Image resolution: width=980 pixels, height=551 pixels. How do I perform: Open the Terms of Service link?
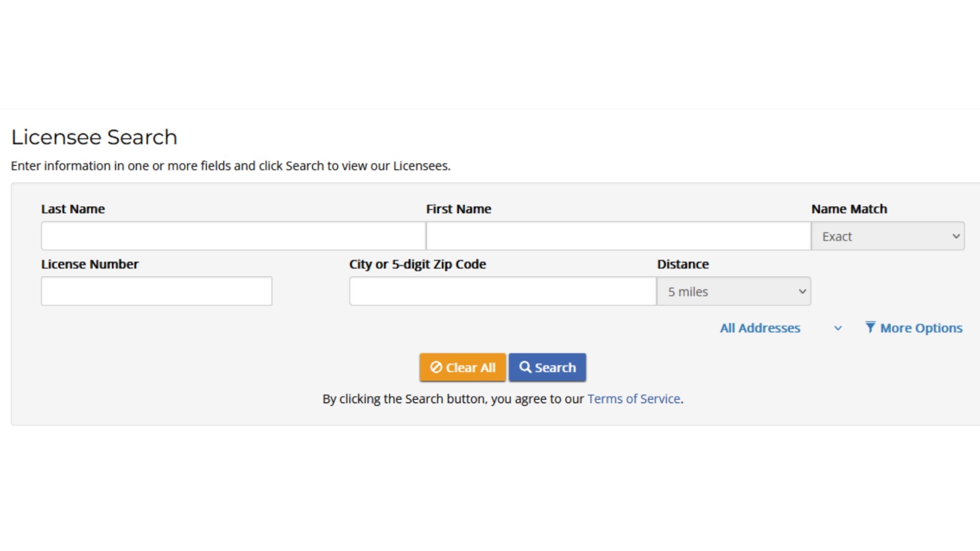(633, 399)
